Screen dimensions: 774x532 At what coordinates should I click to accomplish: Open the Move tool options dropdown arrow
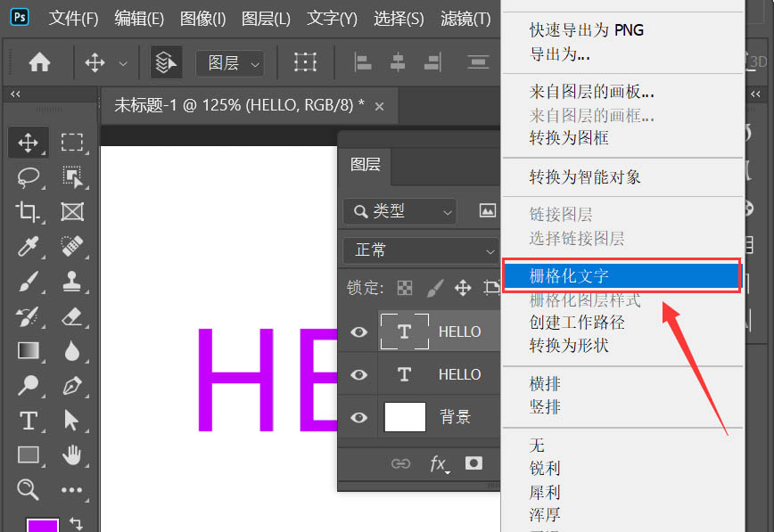pos(123,62)
